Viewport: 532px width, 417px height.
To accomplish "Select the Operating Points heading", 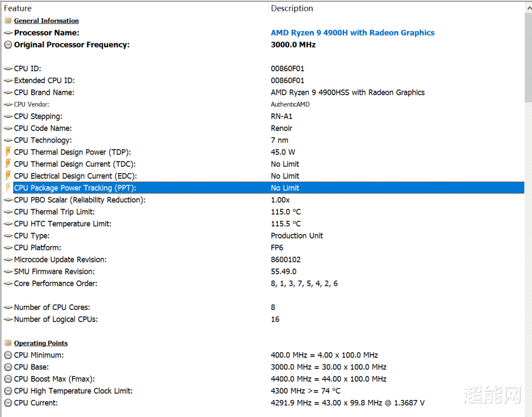I will pos(41,343).
